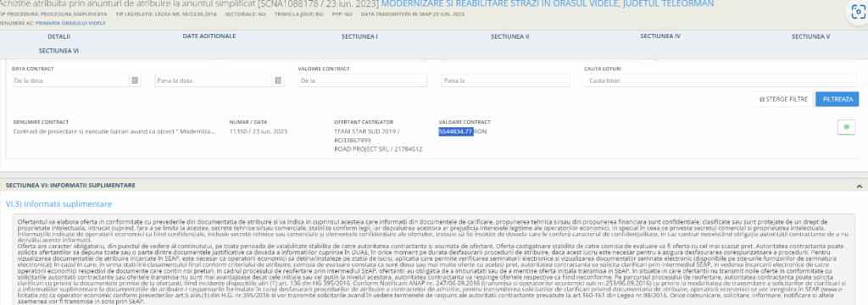Go to SECTIUNEA I tab
The width and height of the screenshot is (868, 305).
[359, 36]
